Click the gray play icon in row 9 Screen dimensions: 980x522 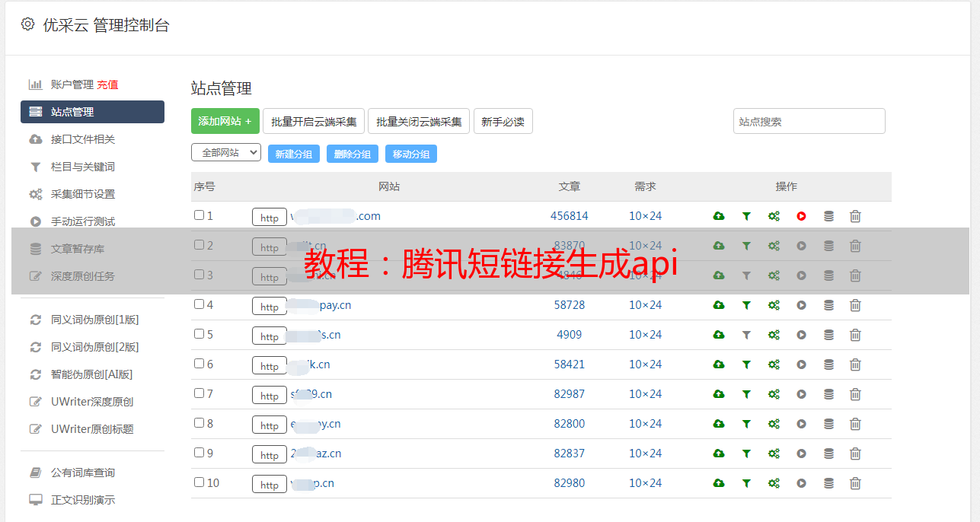coord(801,454)
